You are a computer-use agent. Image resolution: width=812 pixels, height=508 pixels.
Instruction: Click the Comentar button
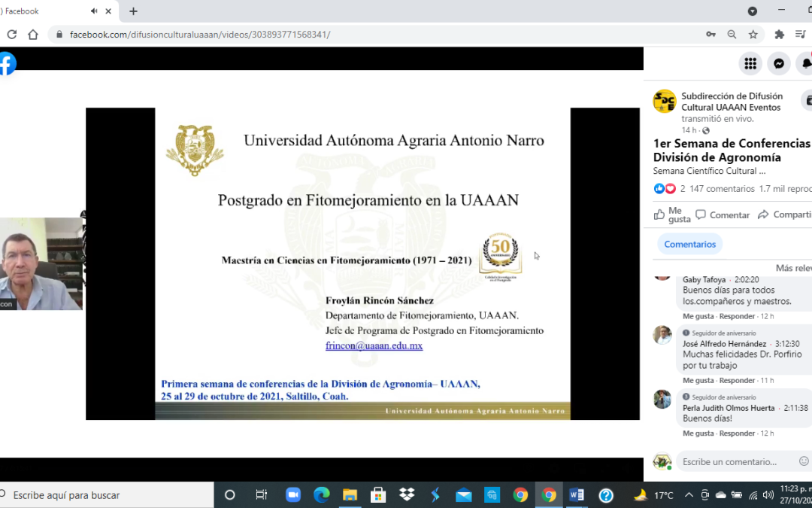(722, 214)
